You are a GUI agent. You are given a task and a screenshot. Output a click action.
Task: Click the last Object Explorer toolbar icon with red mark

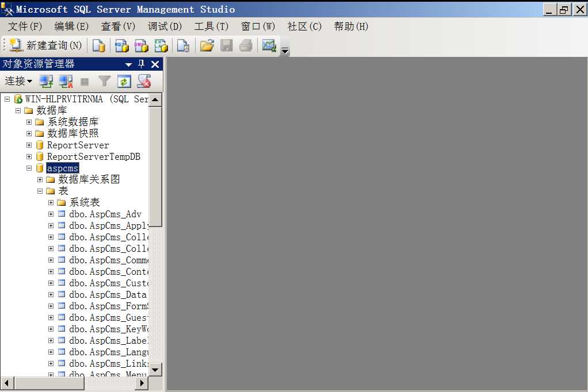[x=144, y=81]
